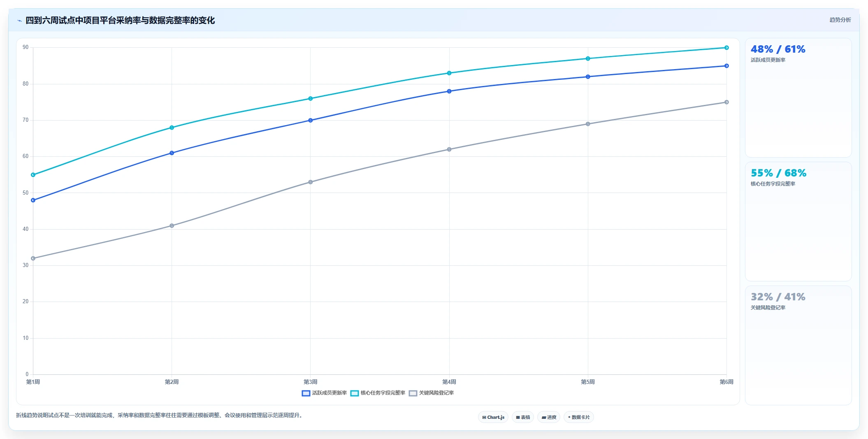Toggle the 核心任务字段完整率 legend swatch
This screenshot has width=868, height=439.
355,393
